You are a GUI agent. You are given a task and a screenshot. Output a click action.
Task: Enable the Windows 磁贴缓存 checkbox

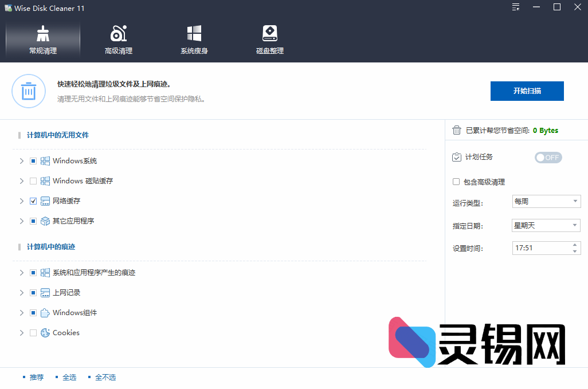click(33, 180)
